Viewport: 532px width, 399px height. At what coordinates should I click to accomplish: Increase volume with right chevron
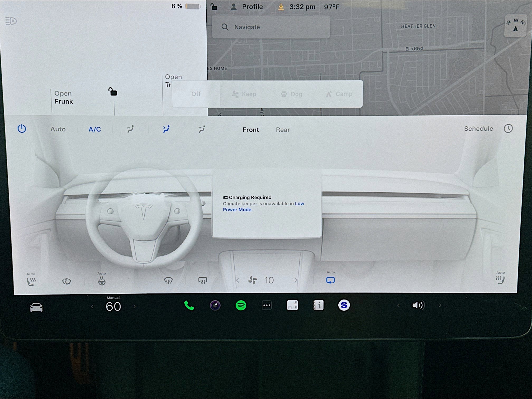pyautogui.click(x=440, y=305)
